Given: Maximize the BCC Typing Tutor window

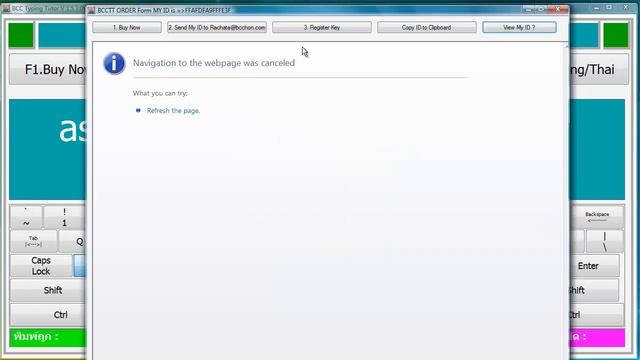Looking at the screenshot, I should pyautogui.click(x=609, y=7).
